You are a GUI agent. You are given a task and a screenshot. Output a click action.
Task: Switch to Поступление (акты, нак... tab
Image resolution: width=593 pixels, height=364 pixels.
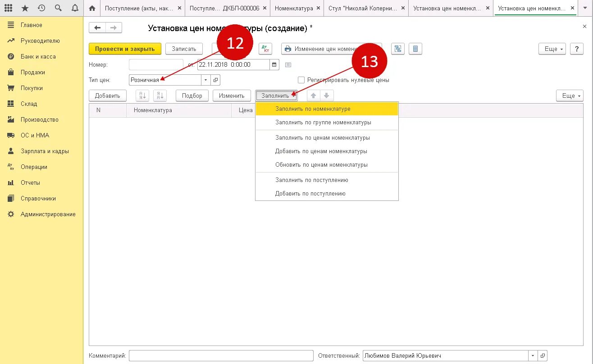(x=142, y=9)
